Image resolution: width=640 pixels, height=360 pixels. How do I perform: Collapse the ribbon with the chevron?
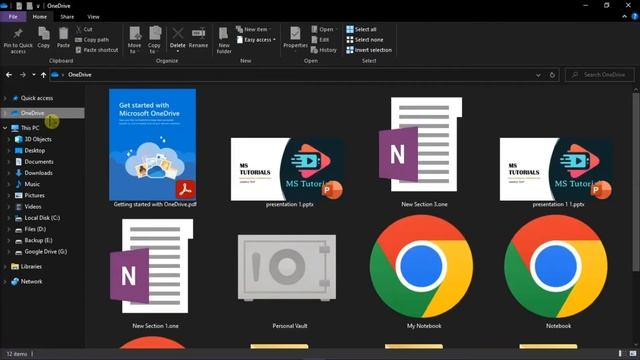pyautogui.click(x=624, y=17)
